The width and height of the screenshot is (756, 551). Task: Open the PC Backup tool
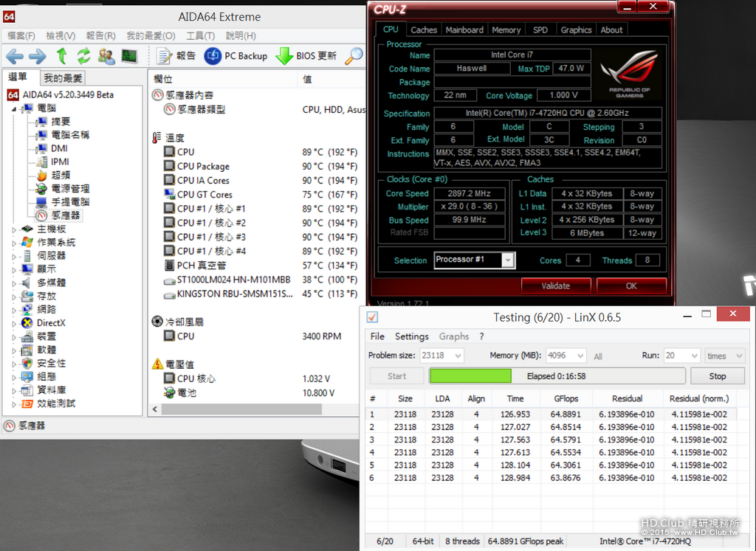236,56
